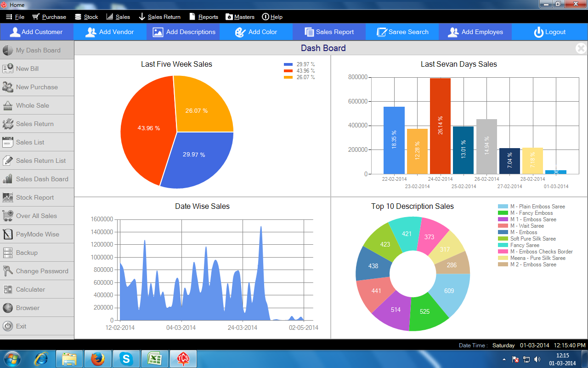
Task: Open the Purchase menu
Action: click(49, 17)
